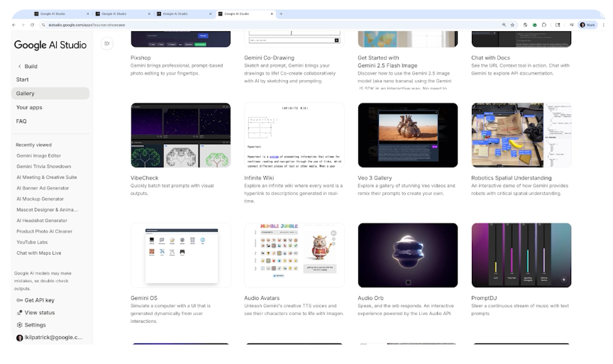Click the account avatar next to lkilpatrick@google.c...

tap(20, 338)
